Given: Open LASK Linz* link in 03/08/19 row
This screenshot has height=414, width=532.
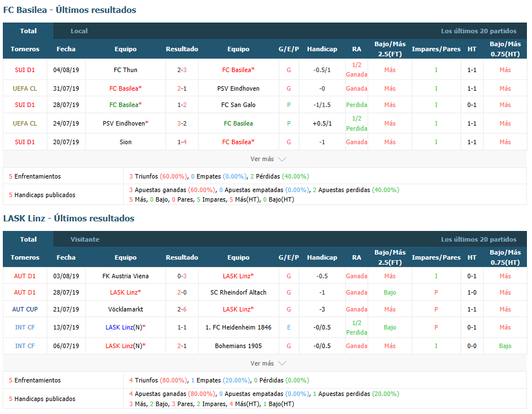Looking at the screenshot, I should (238, 276).
